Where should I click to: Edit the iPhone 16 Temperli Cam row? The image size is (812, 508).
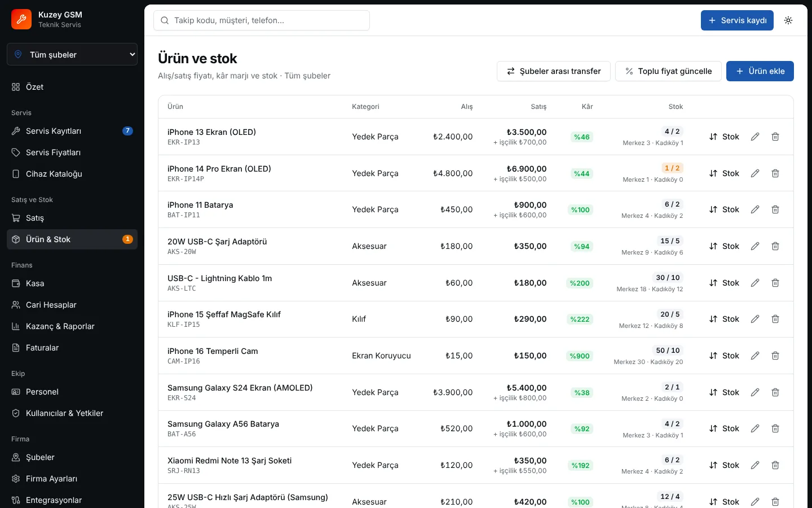pyautogui.click(x=755, y=356)
